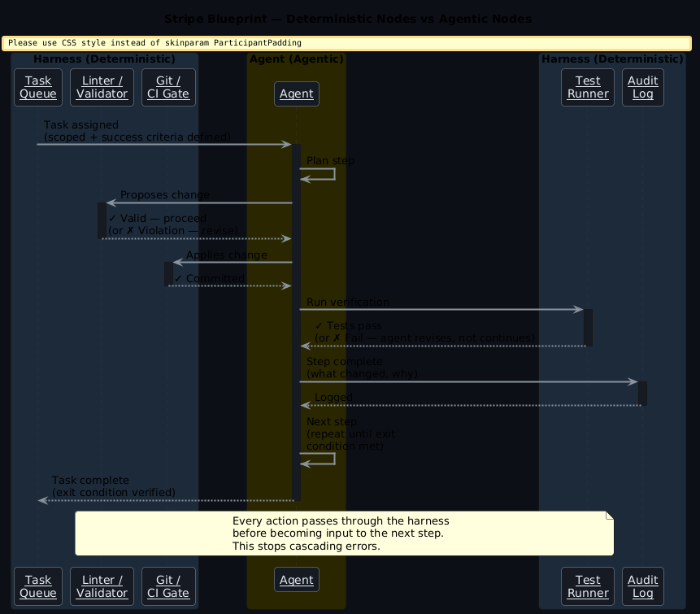
Task: Click the self-loop arrow under 'Plan step'
Action: [317, 174]
